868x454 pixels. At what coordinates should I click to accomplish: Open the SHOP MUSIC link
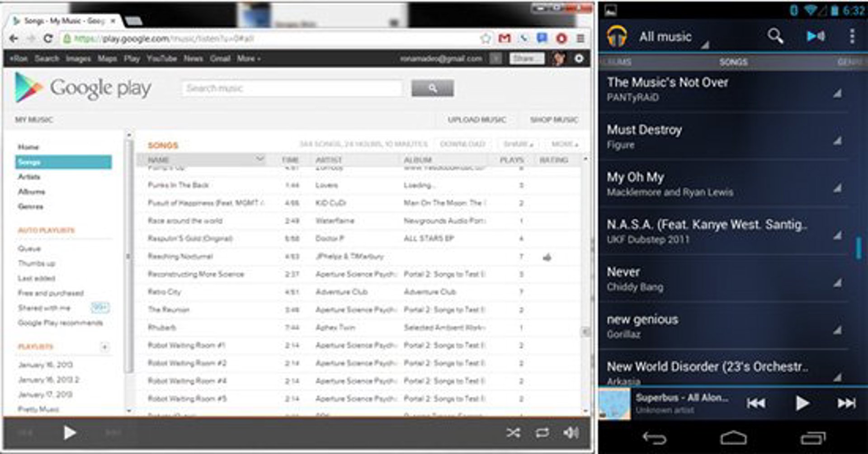coord(554,120)
